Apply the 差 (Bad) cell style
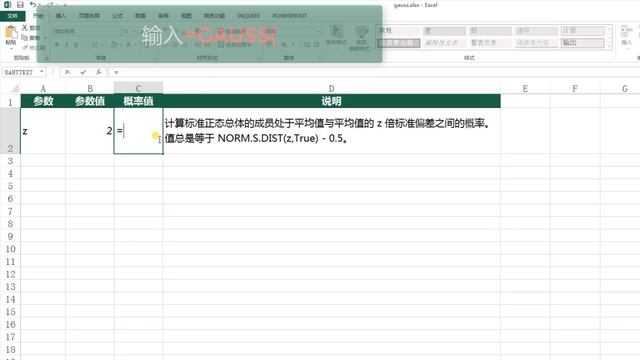 pos(444,31)
